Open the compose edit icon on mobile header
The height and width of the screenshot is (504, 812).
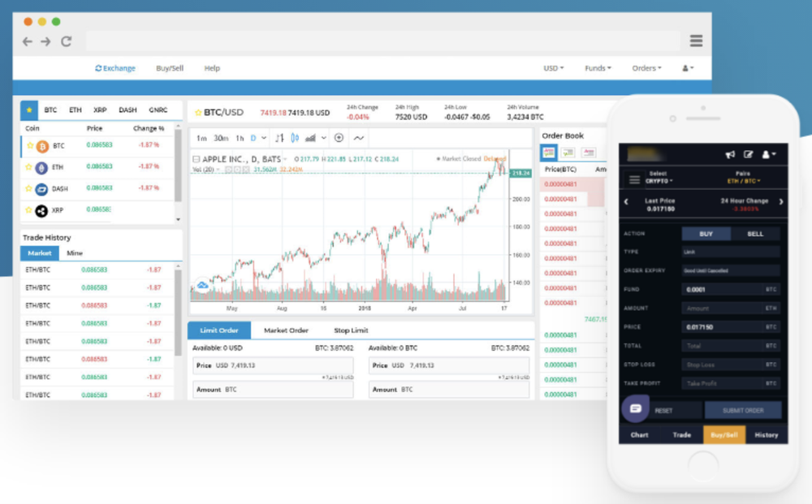point(749,154)
